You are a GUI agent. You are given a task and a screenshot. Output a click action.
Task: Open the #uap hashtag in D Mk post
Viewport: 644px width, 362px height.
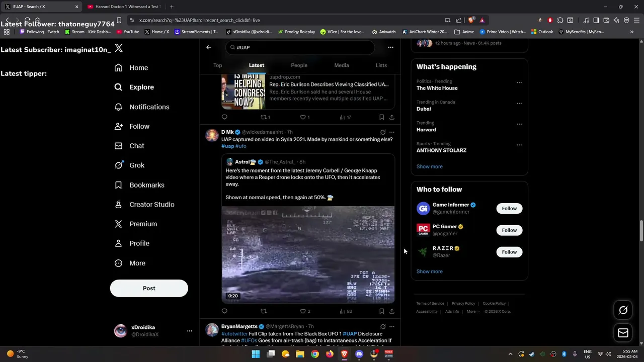pyautogui.click(x=227, y=146)
